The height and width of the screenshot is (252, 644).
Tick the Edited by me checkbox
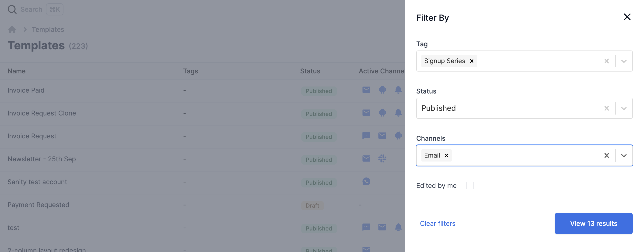[469, 186]
